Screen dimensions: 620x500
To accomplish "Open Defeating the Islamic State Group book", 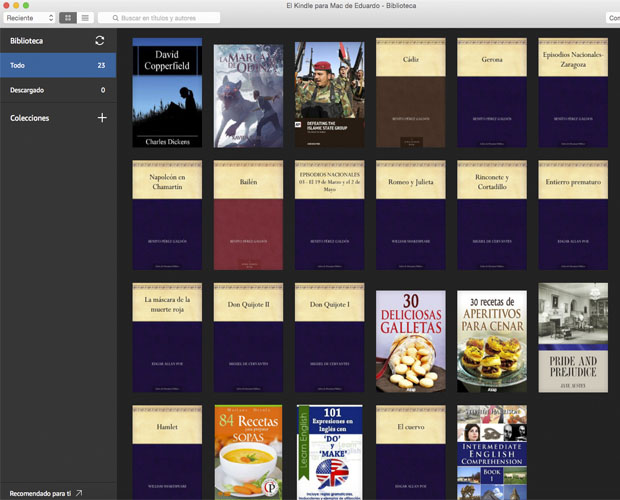I will click(x=329, y=94).
